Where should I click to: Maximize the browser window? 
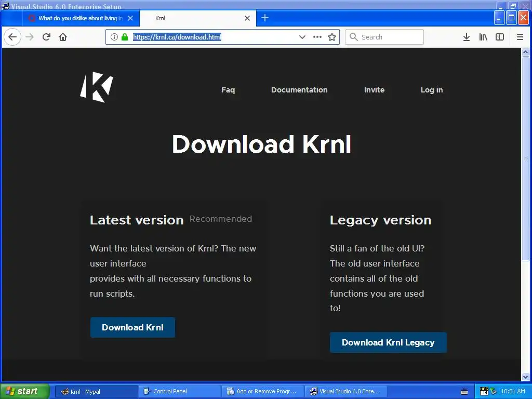[511, 18]
